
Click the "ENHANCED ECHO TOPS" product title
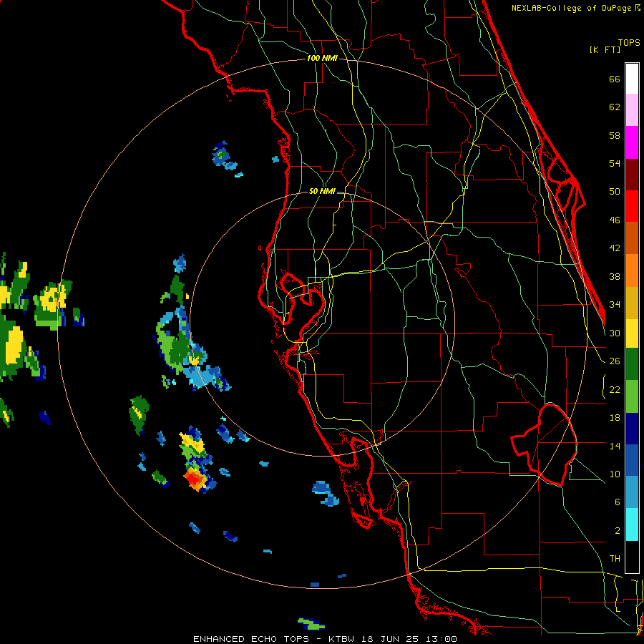(251, 639)
